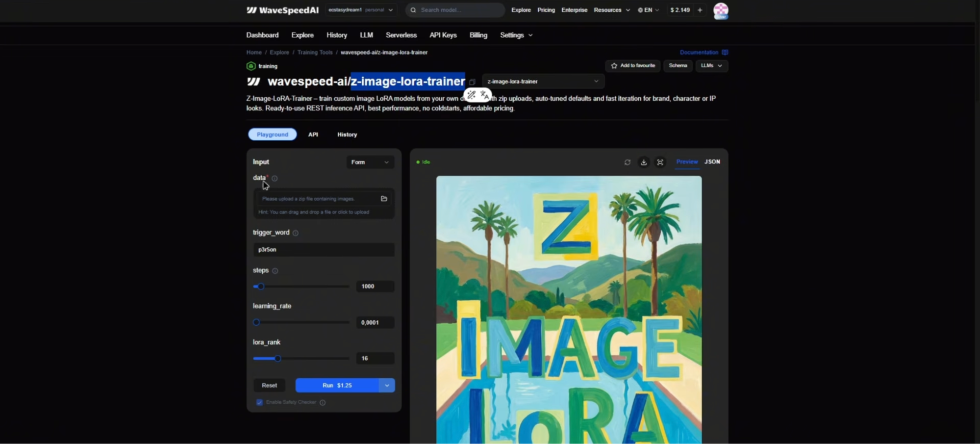Click the info icon next to steps

(275, 271)
